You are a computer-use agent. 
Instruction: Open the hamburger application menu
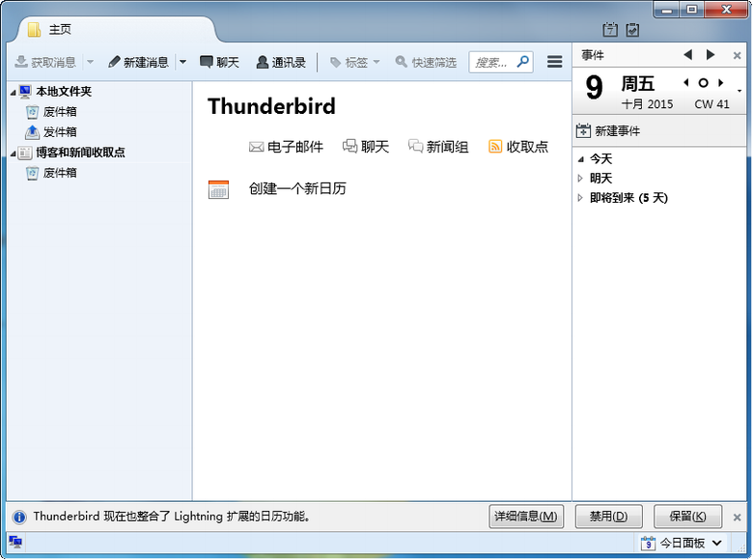(x=555, y=62)
